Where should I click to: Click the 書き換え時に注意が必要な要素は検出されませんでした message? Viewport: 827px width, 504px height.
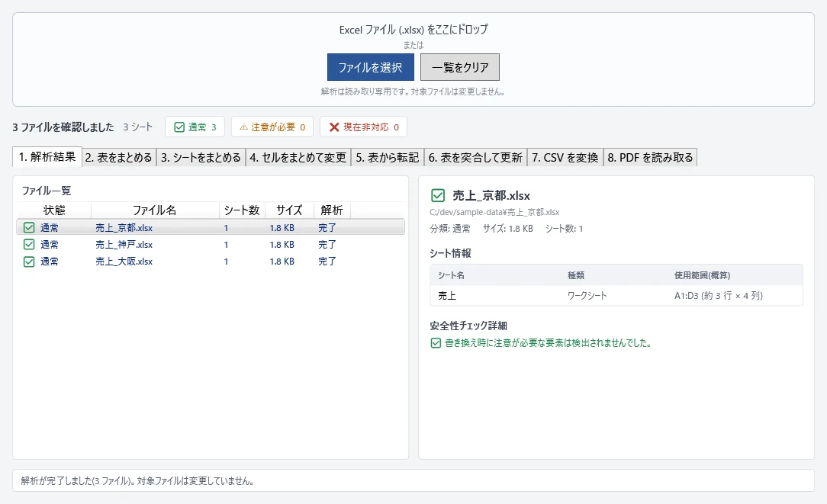pyautogui.click(x=548, y=343)
